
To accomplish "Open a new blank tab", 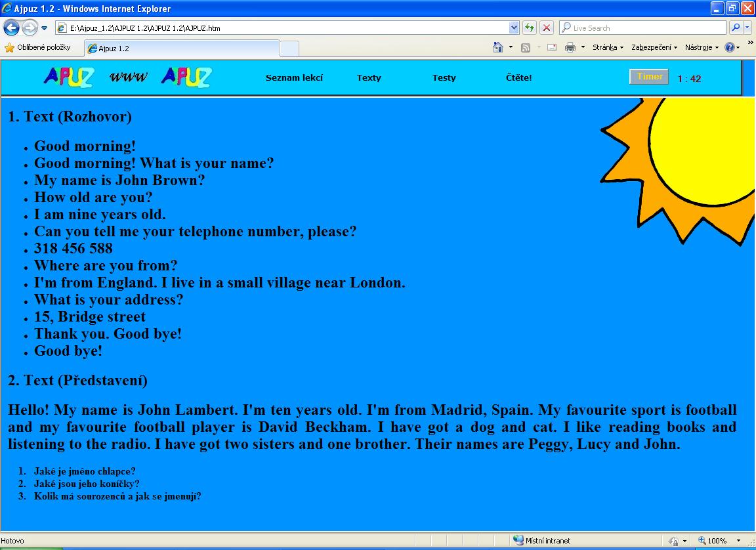I will coord(289,49).
